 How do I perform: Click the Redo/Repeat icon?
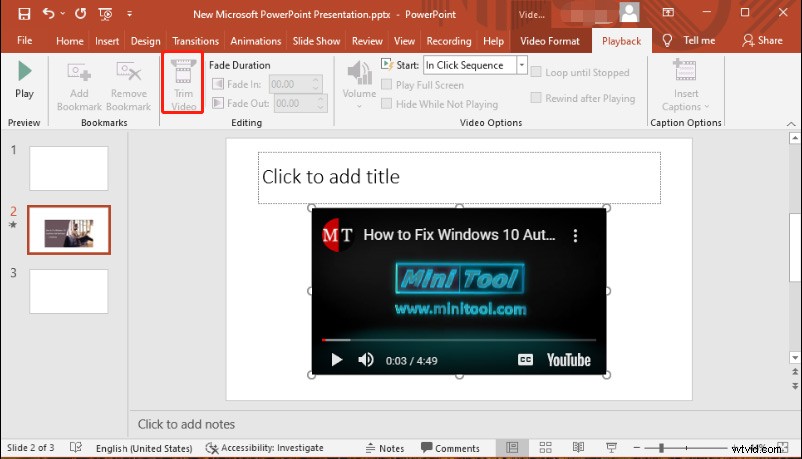click(x=80, y=14)
